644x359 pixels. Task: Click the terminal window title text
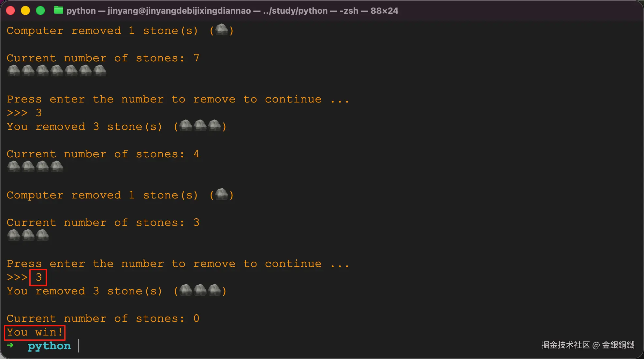coord(232,11)
